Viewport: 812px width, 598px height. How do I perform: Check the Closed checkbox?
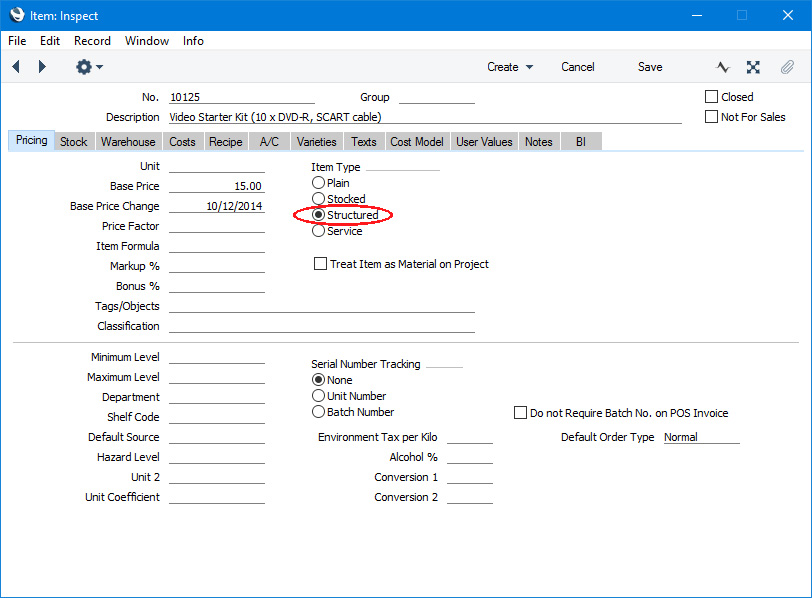[712, 97]
